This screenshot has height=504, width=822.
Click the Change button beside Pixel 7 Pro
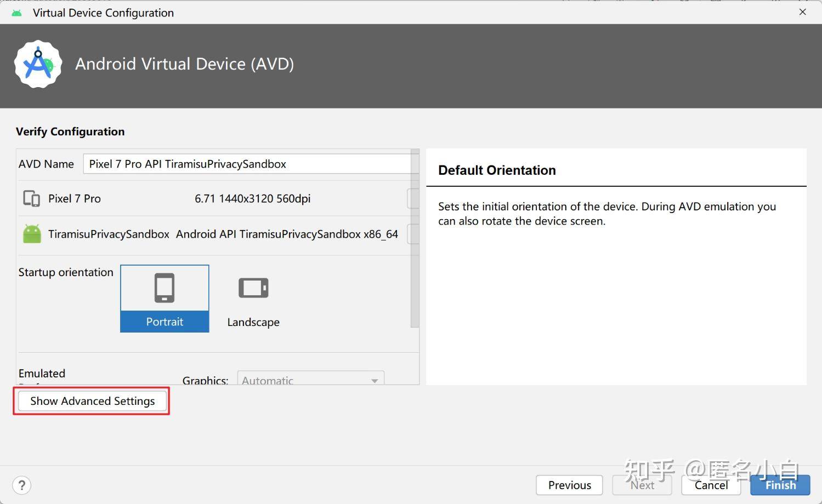pyautogui.click(x=413, y=198)
